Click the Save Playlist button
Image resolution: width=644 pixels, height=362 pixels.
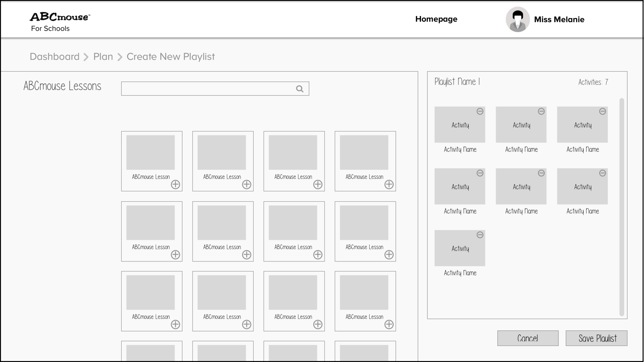[x=596, y=338]
